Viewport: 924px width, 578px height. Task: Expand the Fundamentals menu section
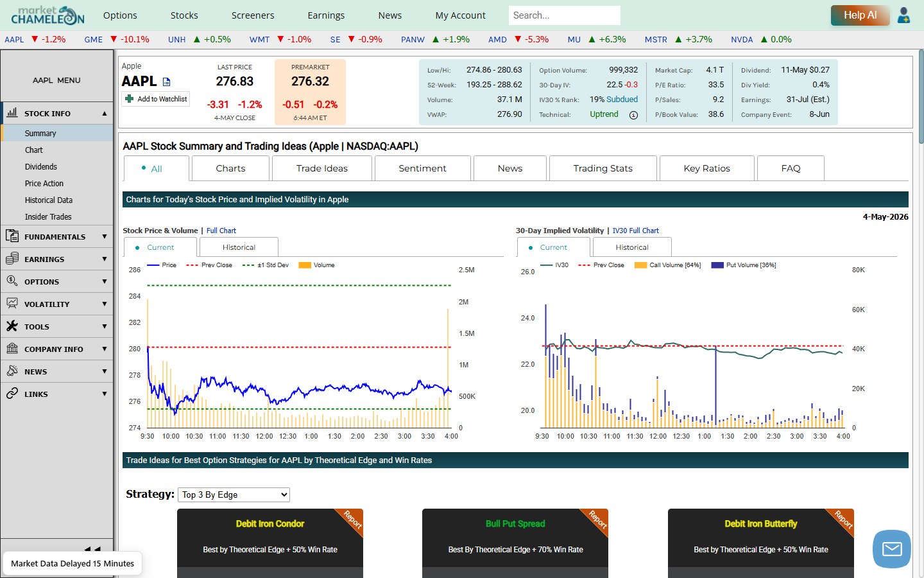[x=105, y=236]
